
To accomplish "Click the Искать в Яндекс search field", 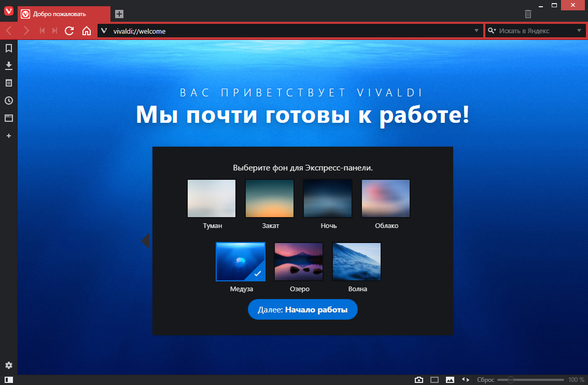I will [537, 31].
